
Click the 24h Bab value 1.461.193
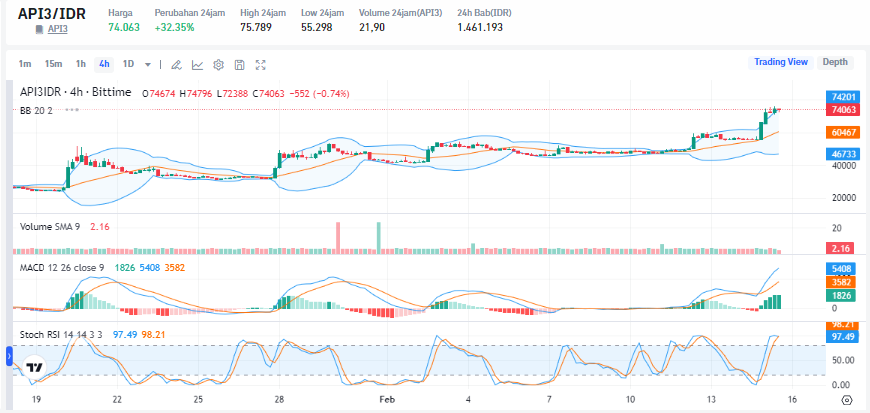pos(480,27)
